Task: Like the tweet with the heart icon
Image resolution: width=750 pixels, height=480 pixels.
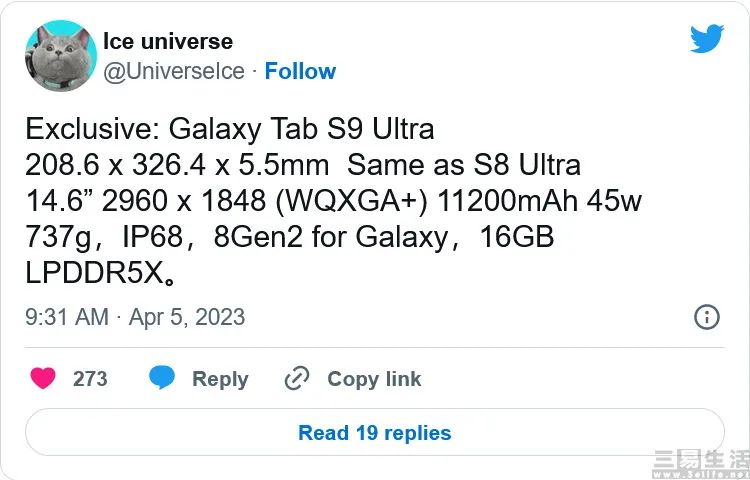Action: (x=43, y=379)
